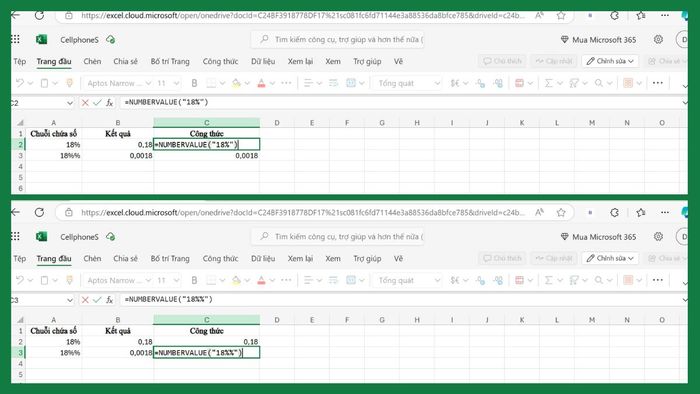Open text alignment options in the top screenshot
Viewport: 700px width, 394px height.
click(308, 83)
